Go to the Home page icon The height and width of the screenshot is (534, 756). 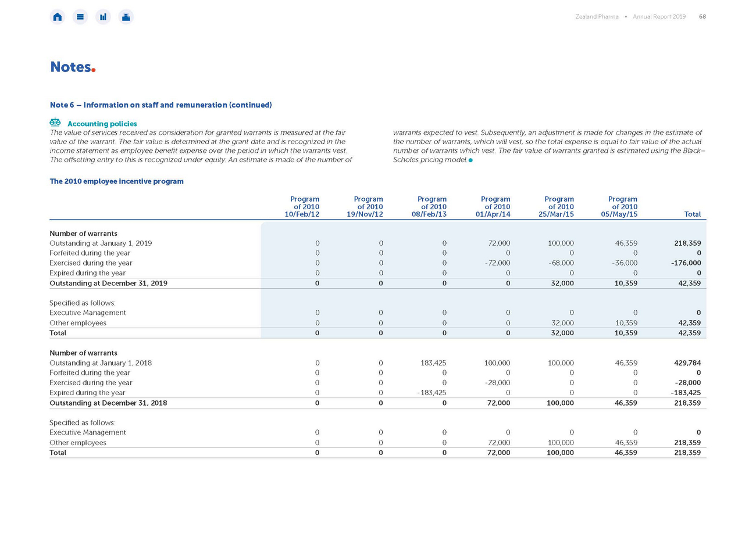pyautogui.click(x=57, y=17)
